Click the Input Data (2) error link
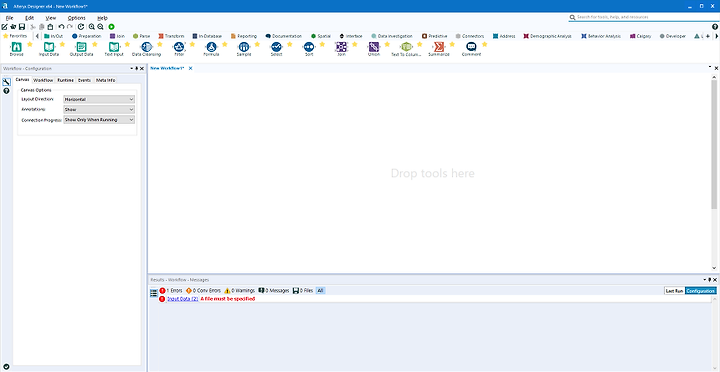Image resolution: width=720 pixels, height=372 pixels. coord(183,299)
